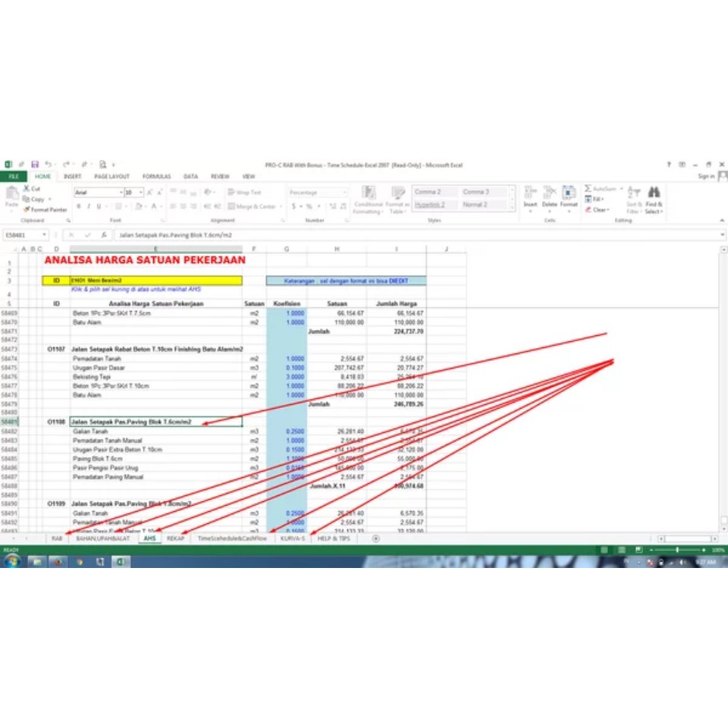Viewport: 728px width, 728px height.
Task: Click the Format Painter tool
Action: pyautogui.click(x=45, y=209)
